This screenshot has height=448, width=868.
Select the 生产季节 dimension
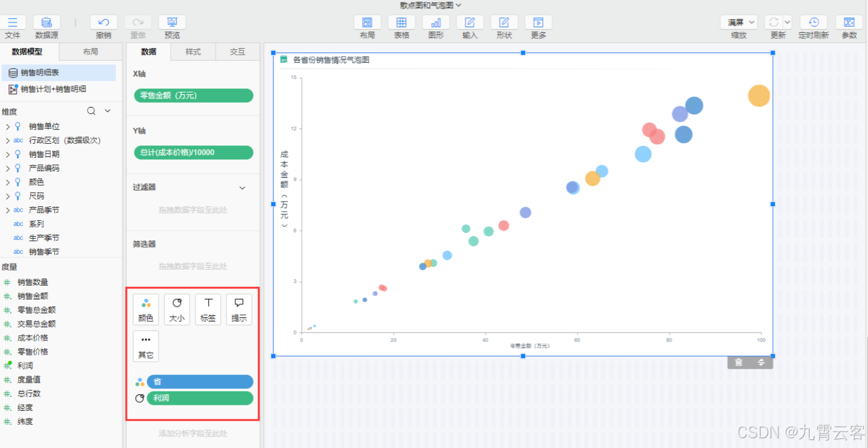click(x=44, y=239)
